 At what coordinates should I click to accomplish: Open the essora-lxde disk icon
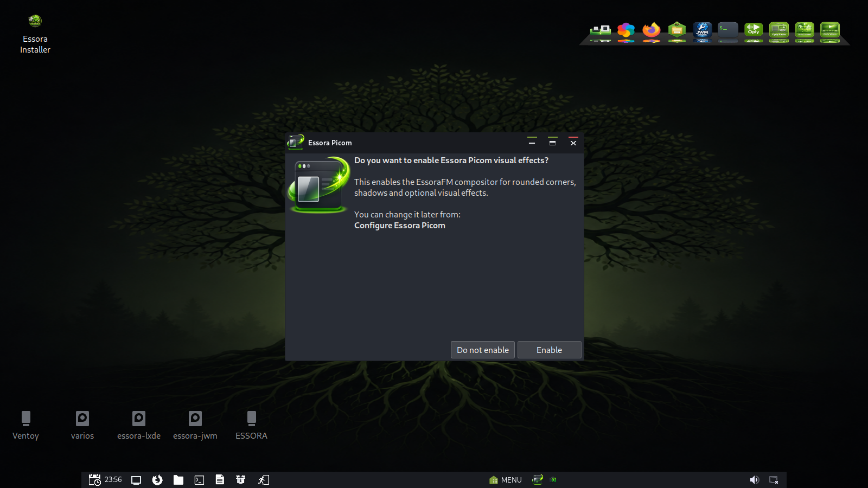point(139,425)
